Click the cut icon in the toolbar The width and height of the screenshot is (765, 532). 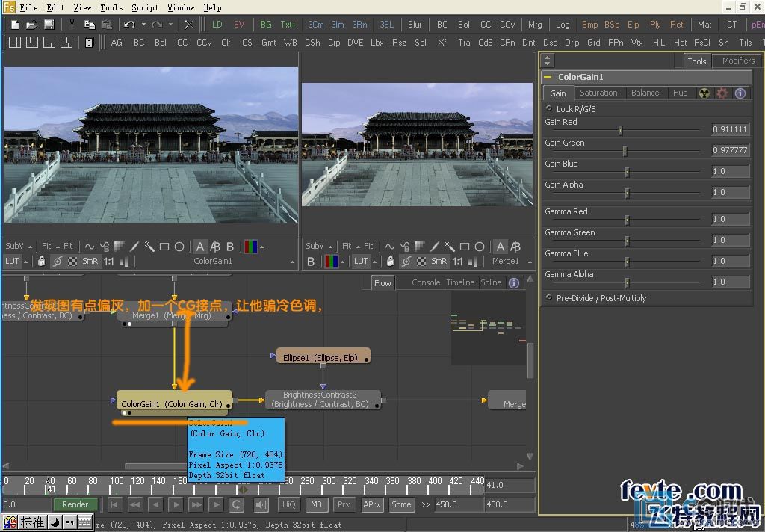click(72, 25)
